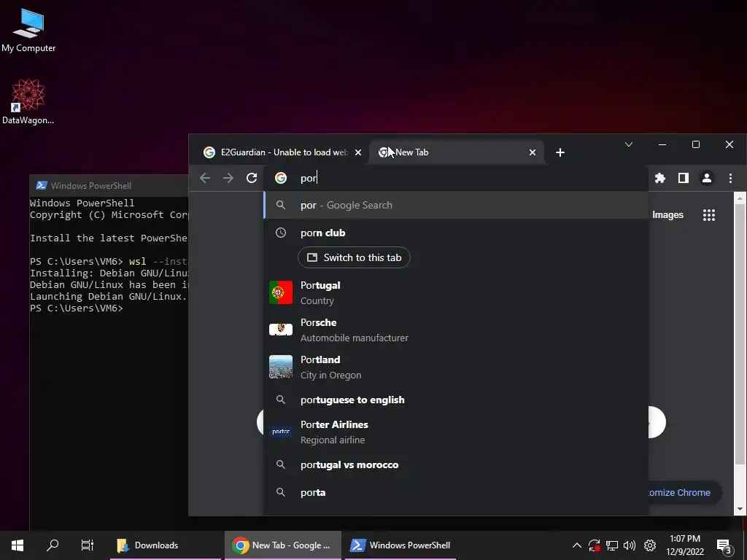Screen dimensions: 747x560
Task: Open the My Computer desktop icon
Action: (28, 31)
